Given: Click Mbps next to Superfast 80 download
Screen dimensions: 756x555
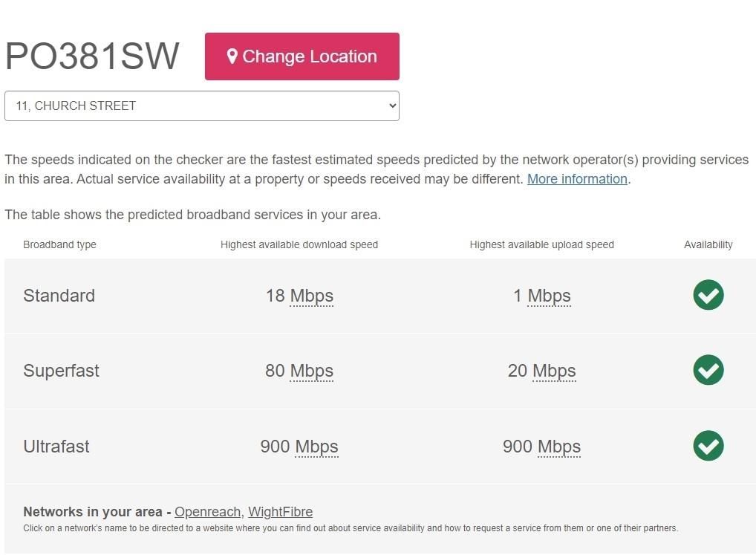Looking at the screenshot, I should point(311,371).
